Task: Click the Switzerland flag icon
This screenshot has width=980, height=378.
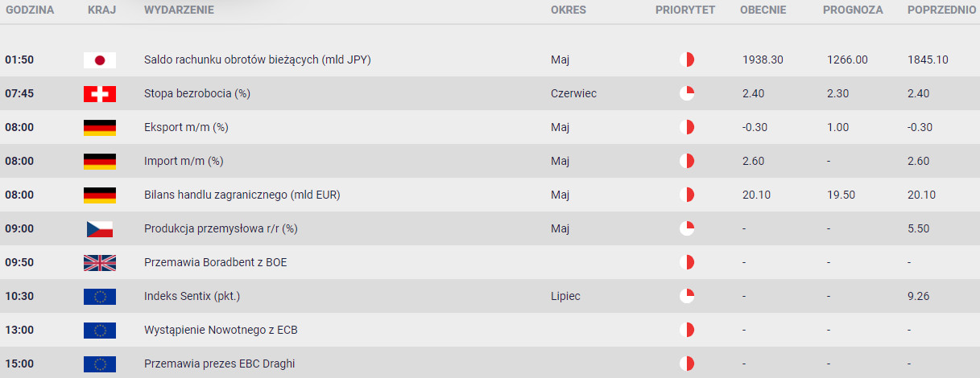Action: (100, 93)
